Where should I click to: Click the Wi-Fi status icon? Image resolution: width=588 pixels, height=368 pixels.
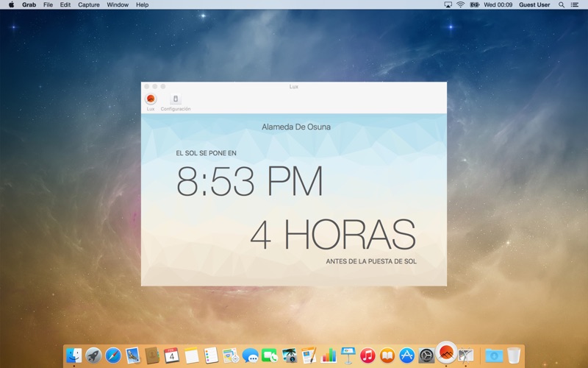click(461, 4)
